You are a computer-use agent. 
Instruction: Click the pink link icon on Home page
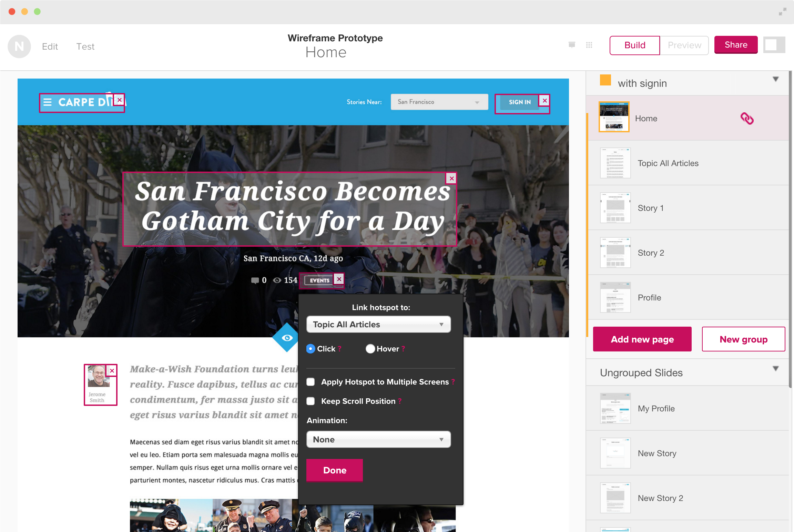coord(747,119)
